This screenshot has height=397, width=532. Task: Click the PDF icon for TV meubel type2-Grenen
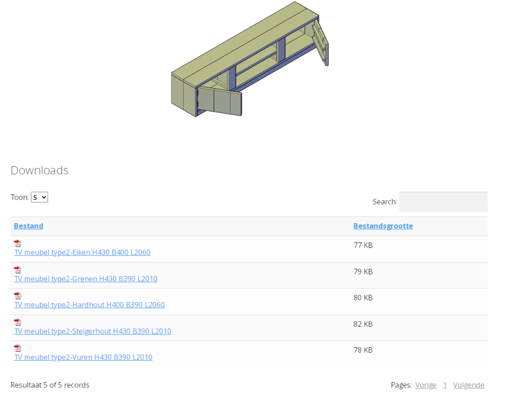(18, 269)
